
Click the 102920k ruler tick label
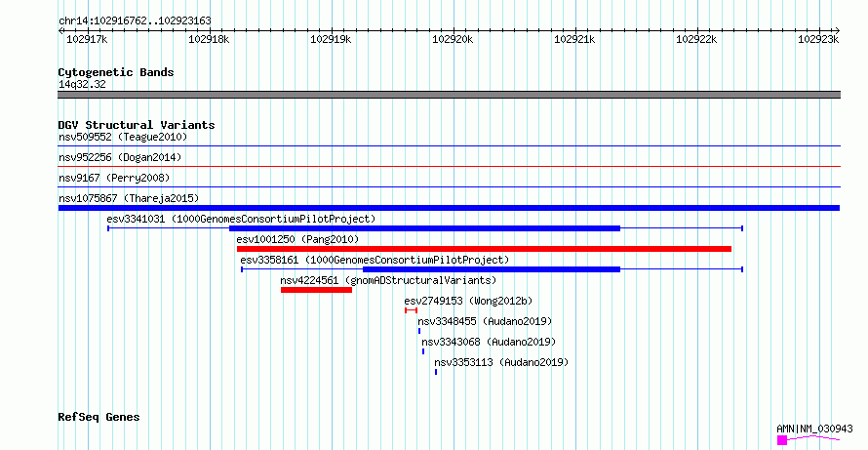[453, 39]
